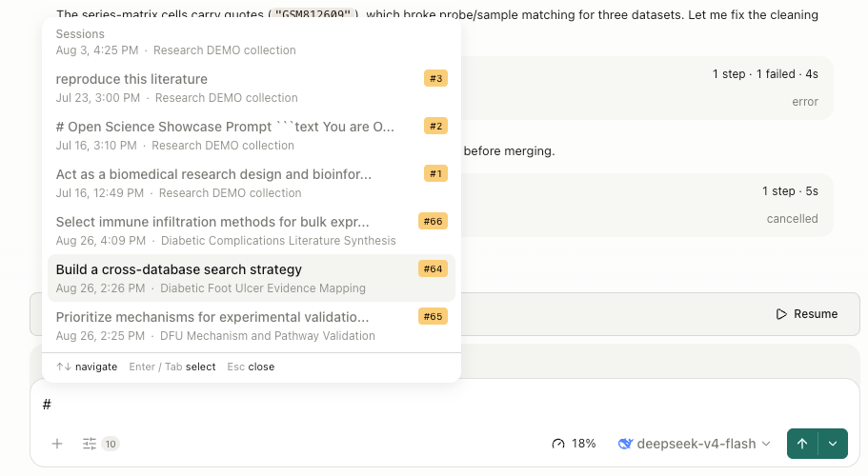This screenshot has height=476, width=868.
Task: Click the whale model logo icon
Action: click(626, 444)
